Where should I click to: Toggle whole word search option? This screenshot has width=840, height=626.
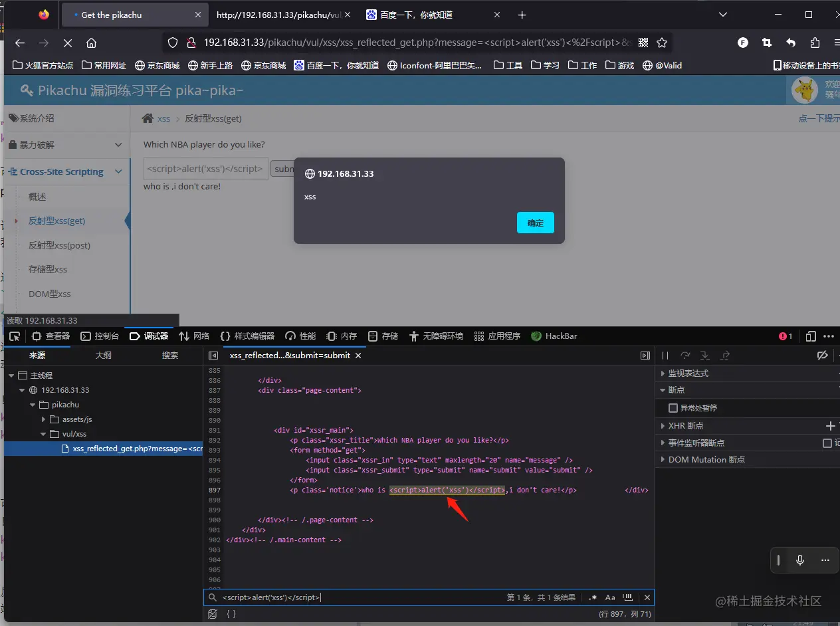(628, 597)
